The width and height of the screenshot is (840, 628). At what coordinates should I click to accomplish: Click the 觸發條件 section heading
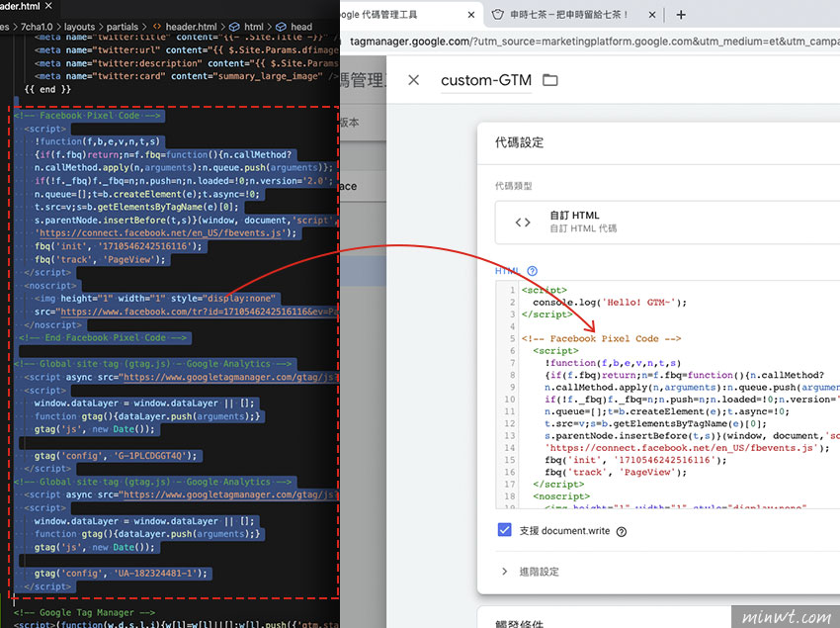click(519, 624)
